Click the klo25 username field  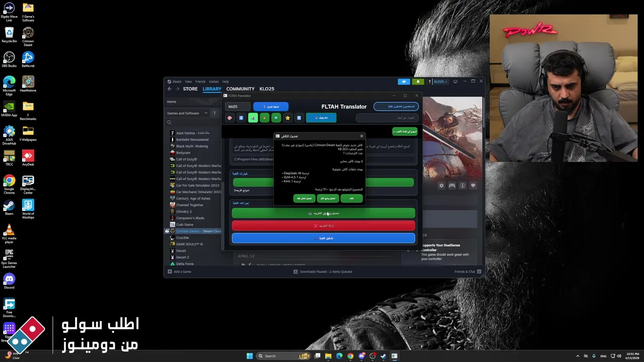(x=237, y=107)
